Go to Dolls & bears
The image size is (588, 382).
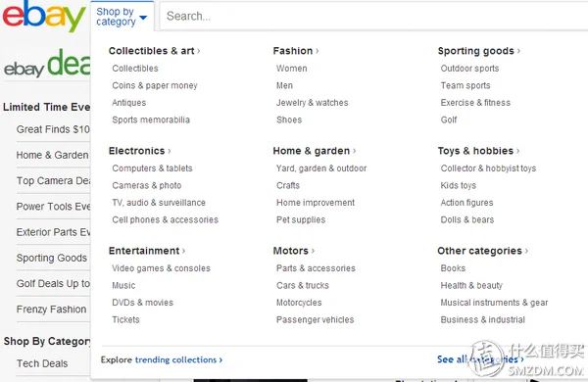[467, 219]
